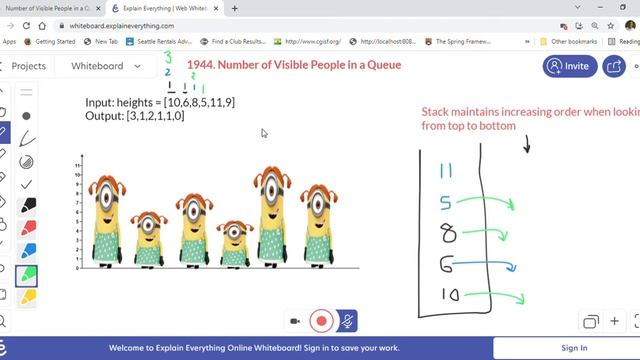This screenshot has width=640, height=360.
Task: Select the active draw pen tool
Action: [x=4, y=132]
